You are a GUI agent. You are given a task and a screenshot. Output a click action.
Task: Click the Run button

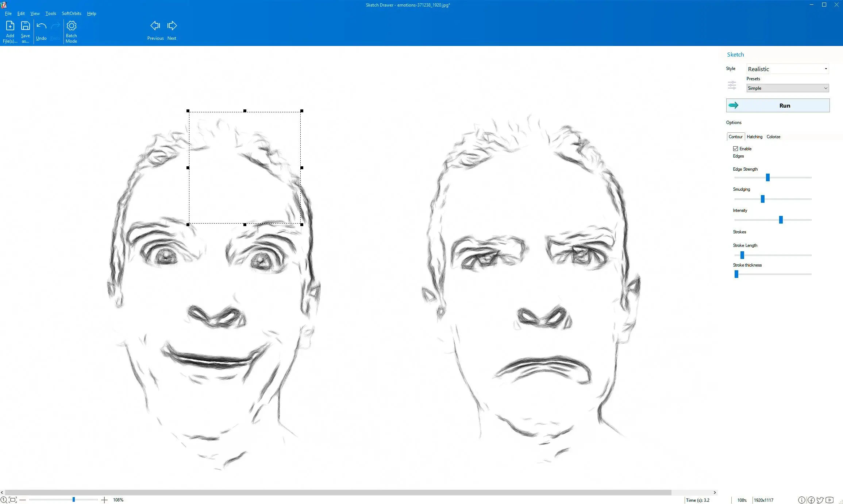(785, 105)
